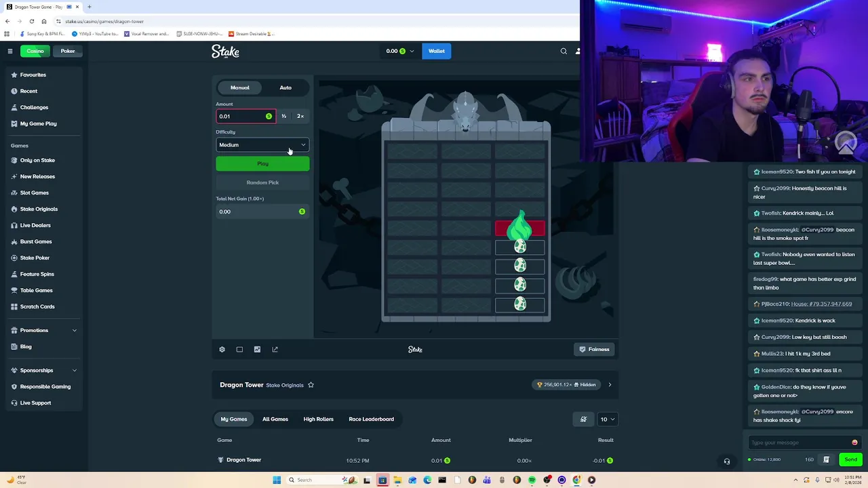This screenshot has height=488, width=868.
Task: Select Manual betting mode
Action: point(239,87)
